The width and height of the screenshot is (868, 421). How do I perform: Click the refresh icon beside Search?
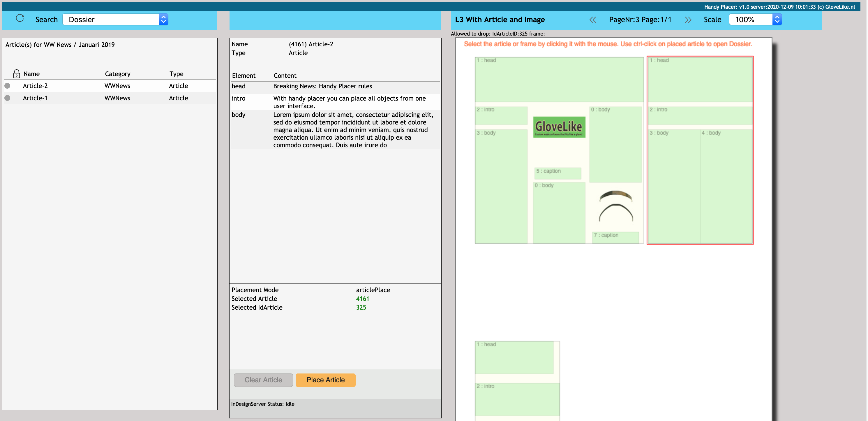point(20,19)
